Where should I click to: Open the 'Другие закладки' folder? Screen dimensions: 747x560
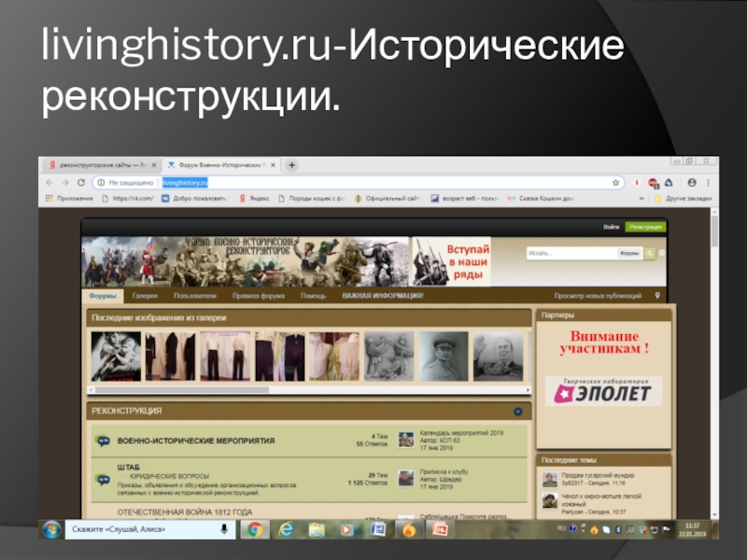684,199
